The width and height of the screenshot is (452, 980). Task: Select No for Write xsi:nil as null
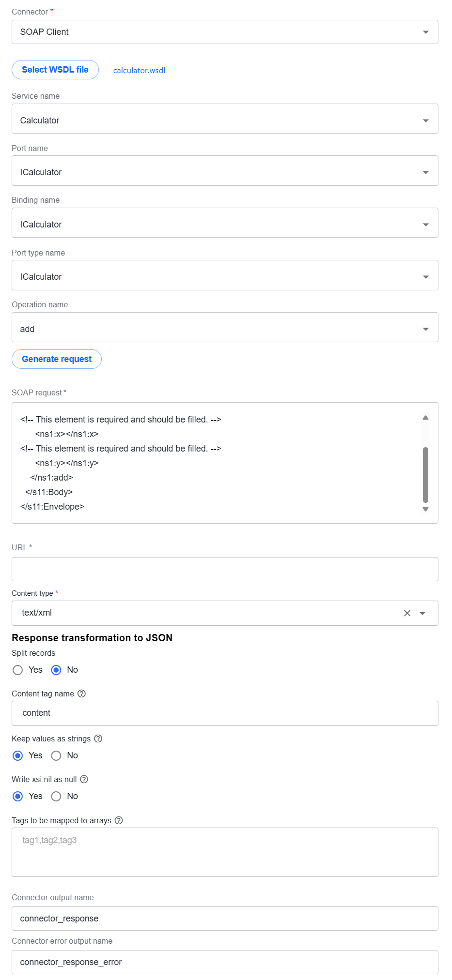[56, 796]
